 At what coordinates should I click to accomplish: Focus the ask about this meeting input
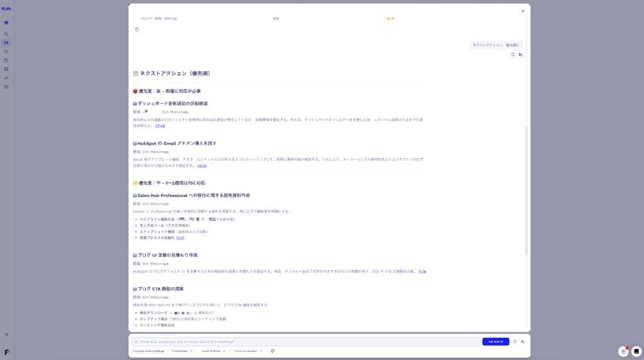click(x=308, y=342)
